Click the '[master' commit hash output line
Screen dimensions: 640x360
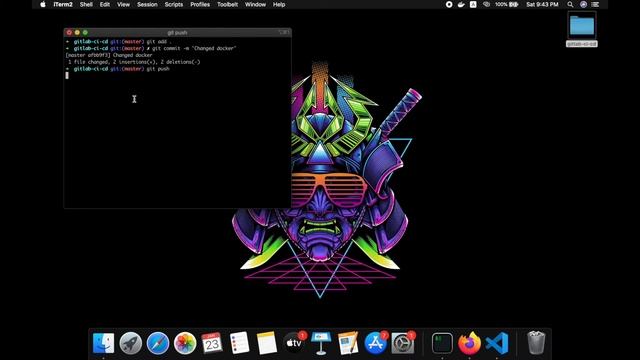tap(109, 55)
